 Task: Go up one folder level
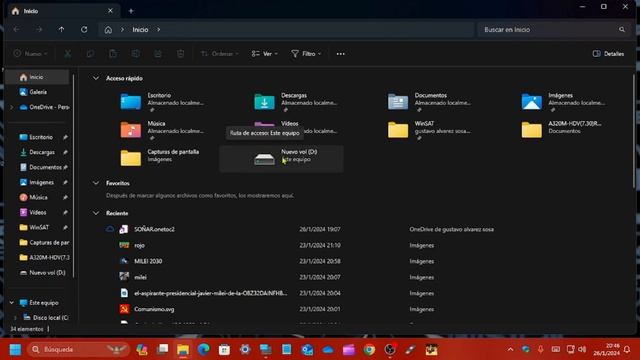61,29
